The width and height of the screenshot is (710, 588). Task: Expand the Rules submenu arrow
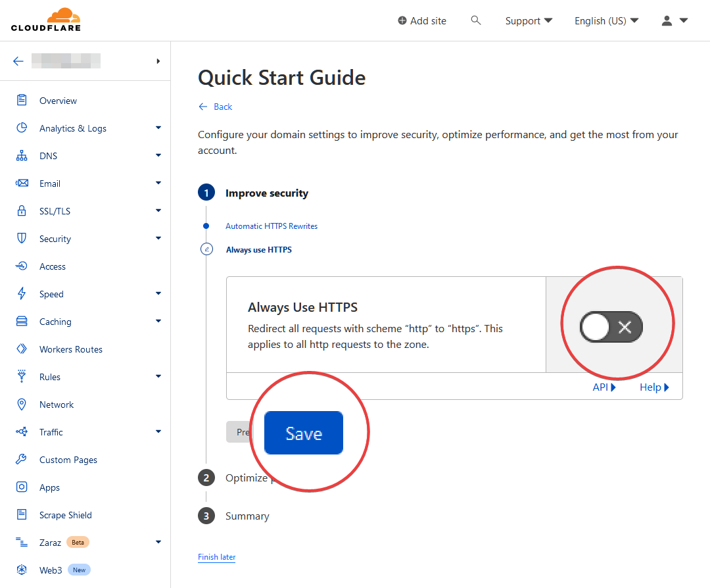[x=158, y=376]
